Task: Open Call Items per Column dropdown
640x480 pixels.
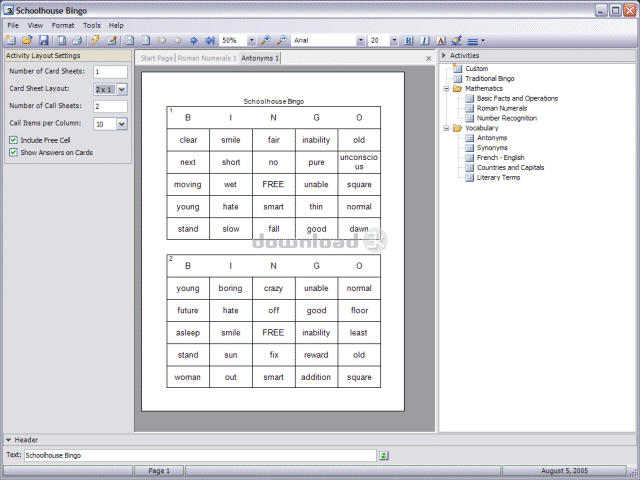Action: coord(122,124)
